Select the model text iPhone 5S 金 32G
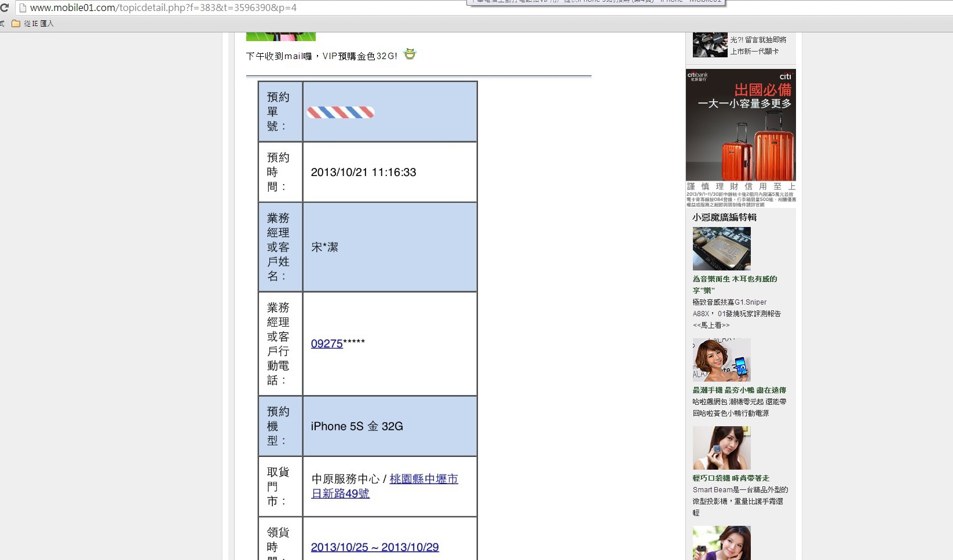This screenshot has height=560, width=953. pos(357,426)
